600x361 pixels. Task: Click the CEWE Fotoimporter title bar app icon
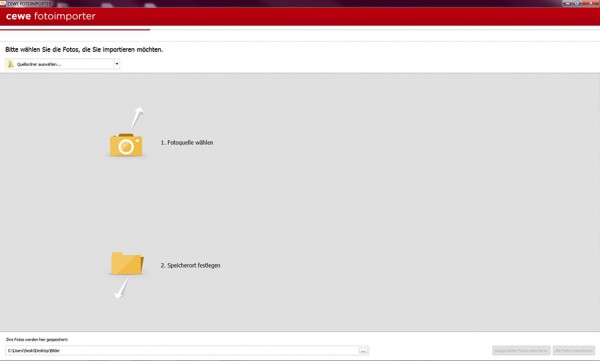pos(3,3)
